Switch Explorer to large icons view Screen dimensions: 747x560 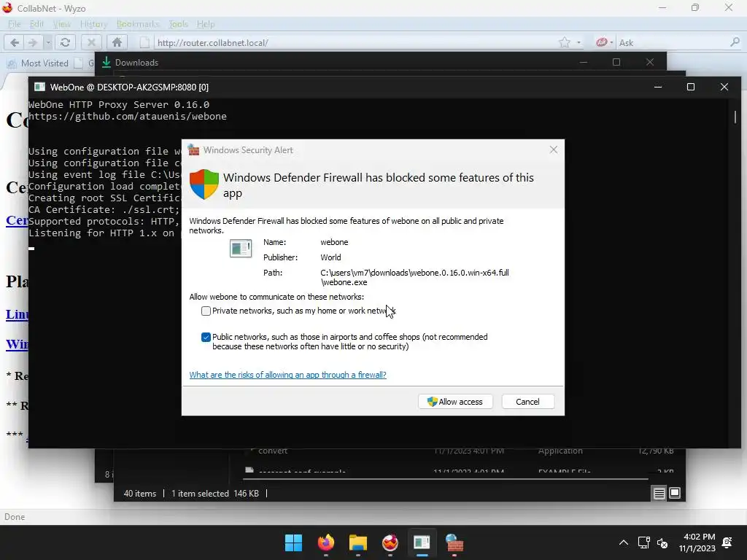click(x=675, y=494)
